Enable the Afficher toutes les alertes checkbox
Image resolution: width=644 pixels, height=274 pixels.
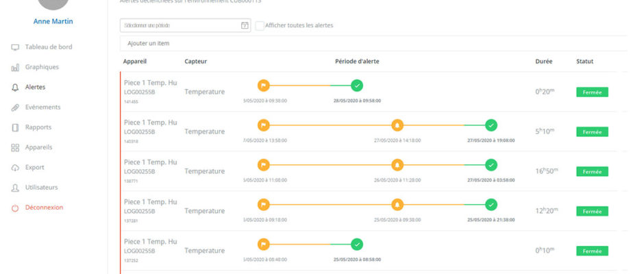260,25
